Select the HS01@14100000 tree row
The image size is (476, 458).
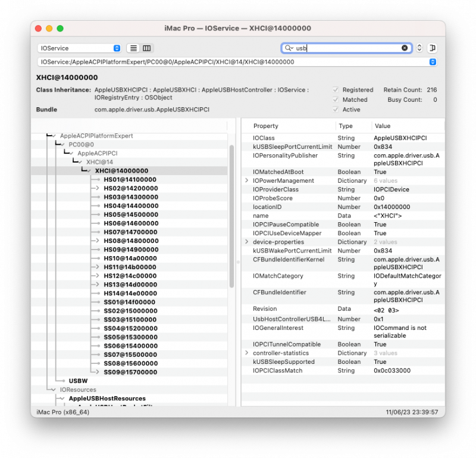point(129,180)
